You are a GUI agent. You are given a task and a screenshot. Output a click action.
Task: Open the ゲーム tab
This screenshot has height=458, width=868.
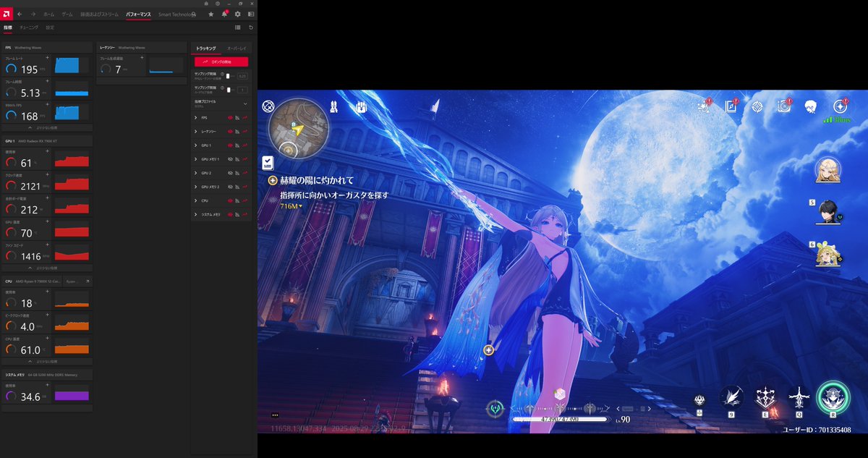pos(67,14)
